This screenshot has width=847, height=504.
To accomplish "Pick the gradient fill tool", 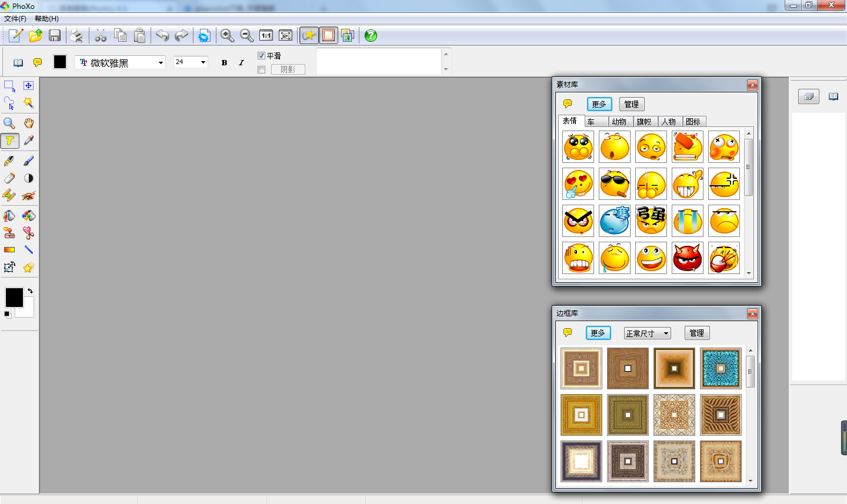I will click(x=9, y=250).
